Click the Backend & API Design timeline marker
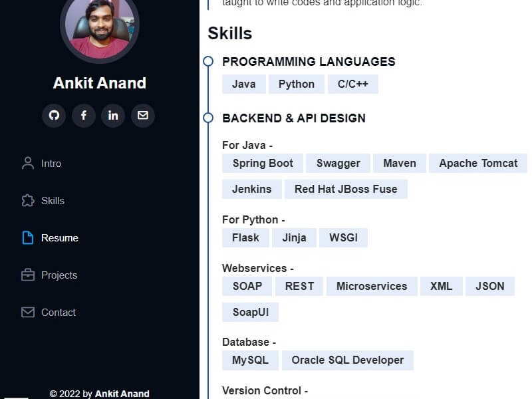 [x=208, y=118]
